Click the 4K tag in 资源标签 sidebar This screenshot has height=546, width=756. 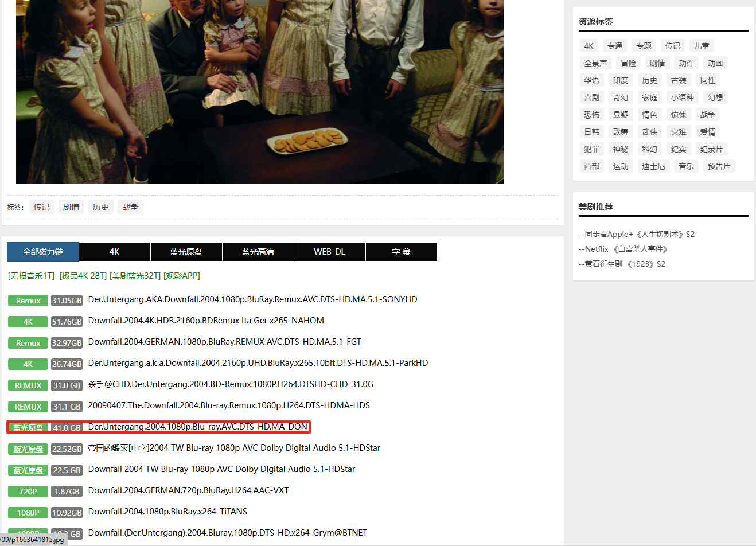click(x=589, y=46)
